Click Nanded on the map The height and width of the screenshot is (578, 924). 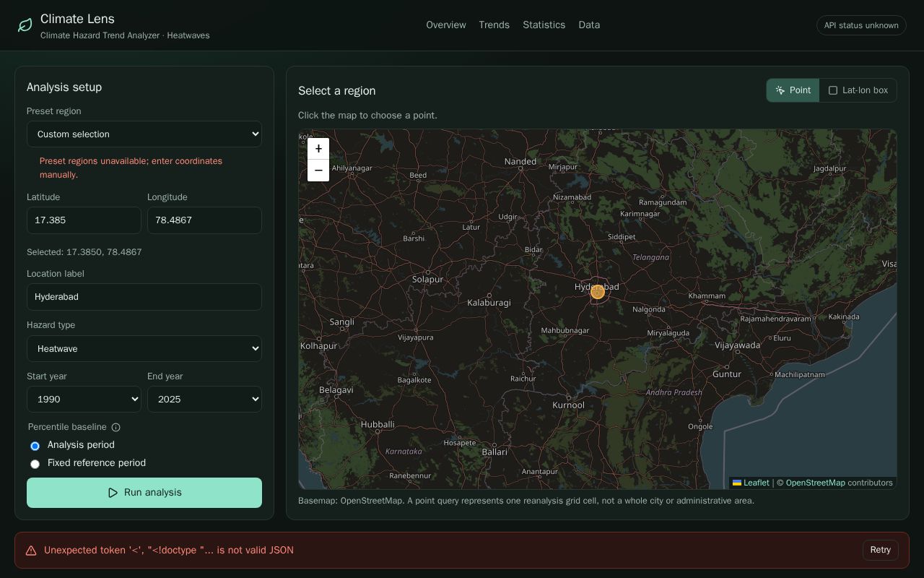click(520, 161)
